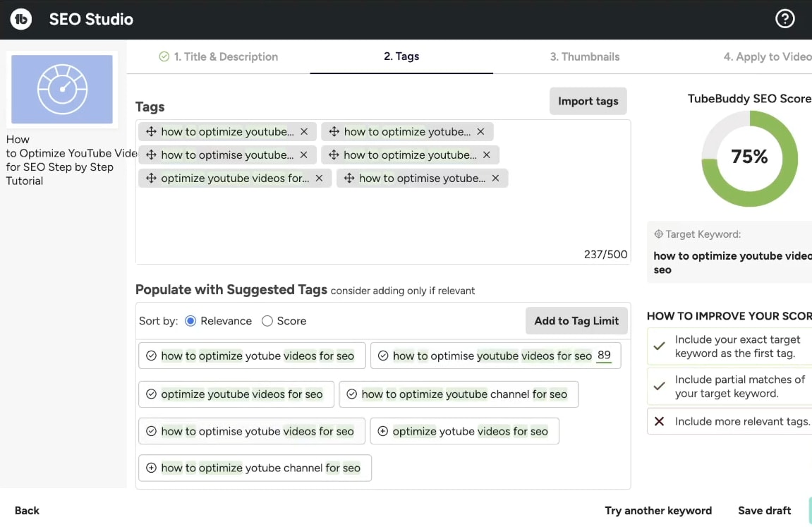Click the video title text in sidebar
Image resolution: width=812 pixels, height=527 pixels.
tap(71, 160)
